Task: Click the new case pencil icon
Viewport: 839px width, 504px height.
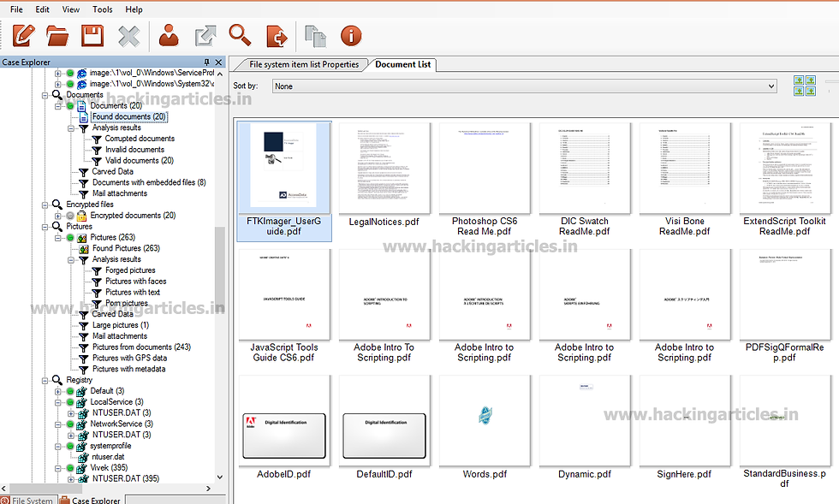Action: click(x=24, y=36)
